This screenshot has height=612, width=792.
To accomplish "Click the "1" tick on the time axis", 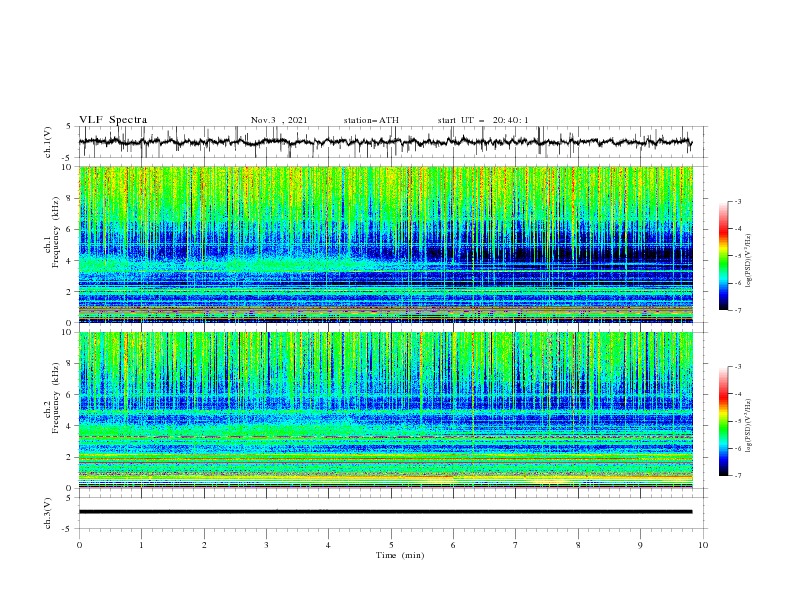I will point(141,545).
